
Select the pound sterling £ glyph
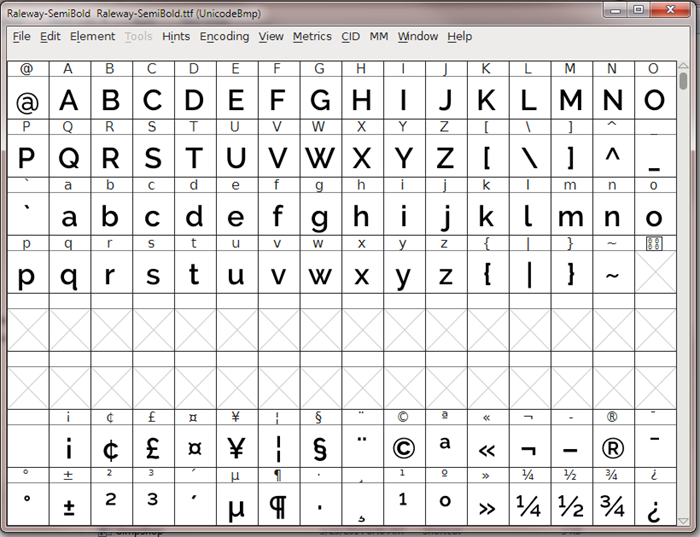[154, 446]
